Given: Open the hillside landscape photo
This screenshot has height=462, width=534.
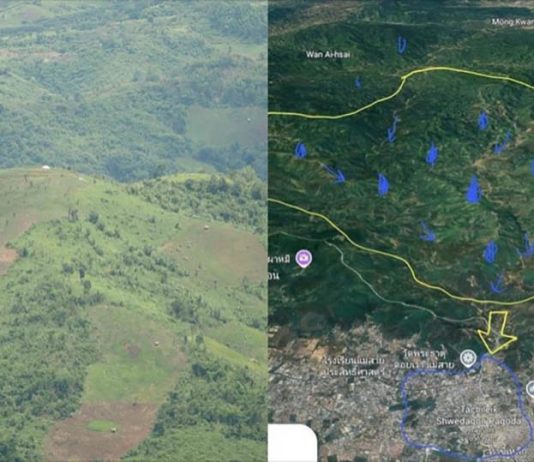Looking at the screenshot, I should 134,231.
